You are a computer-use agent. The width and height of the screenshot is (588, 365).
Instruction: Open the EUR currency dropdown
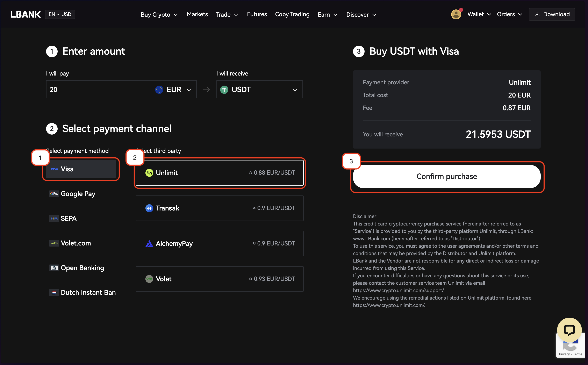click(x=174, y=90)
